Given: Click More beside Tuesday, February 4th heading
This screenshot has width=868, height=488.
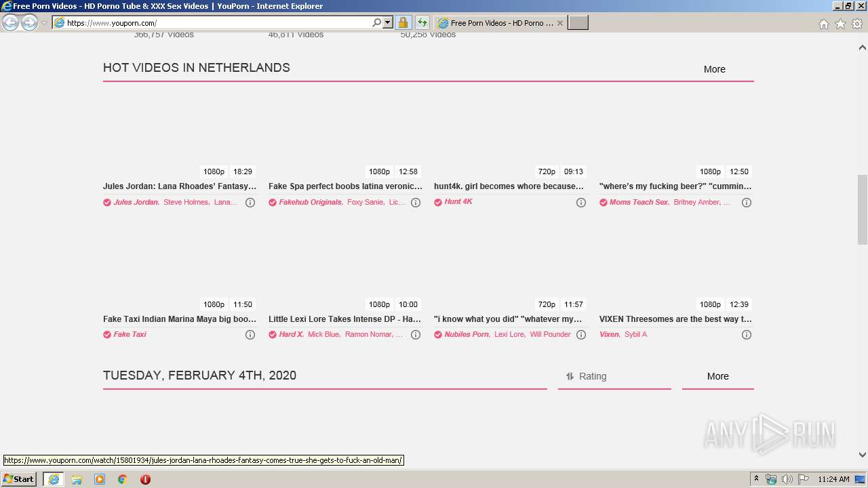Looking at the screenshot, I should (717, 376).
